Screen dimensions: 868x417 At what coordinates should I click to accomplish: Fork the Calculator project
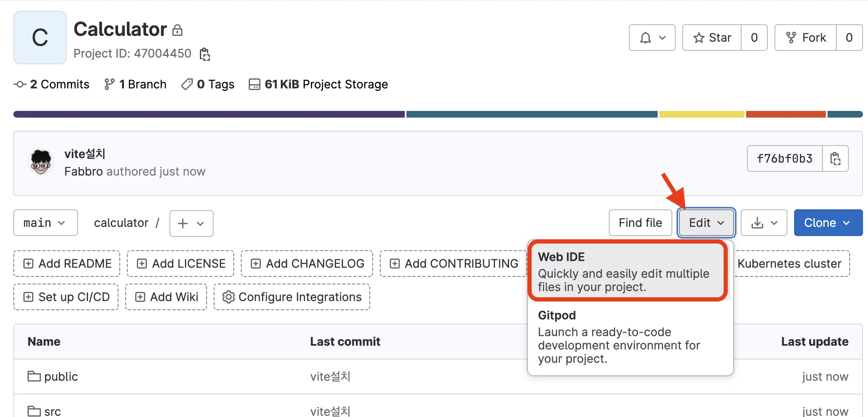806,38
